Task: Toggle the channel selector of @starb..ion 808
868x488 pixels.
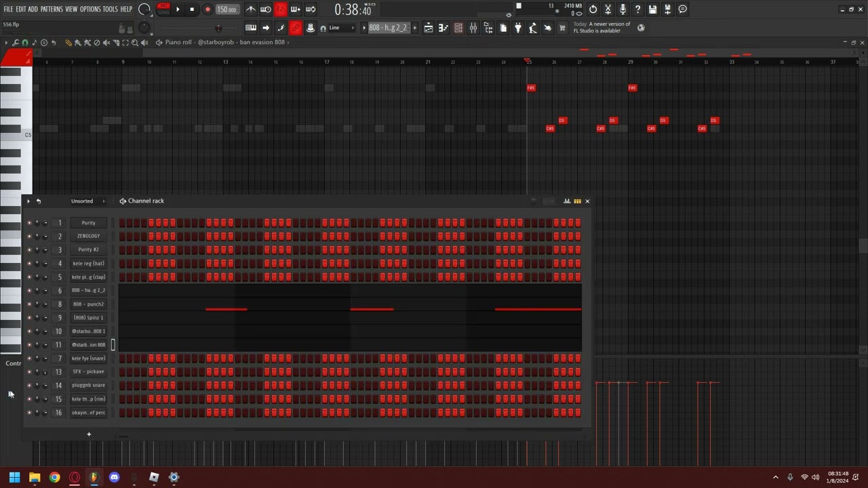Action: (x=113, y=345)
